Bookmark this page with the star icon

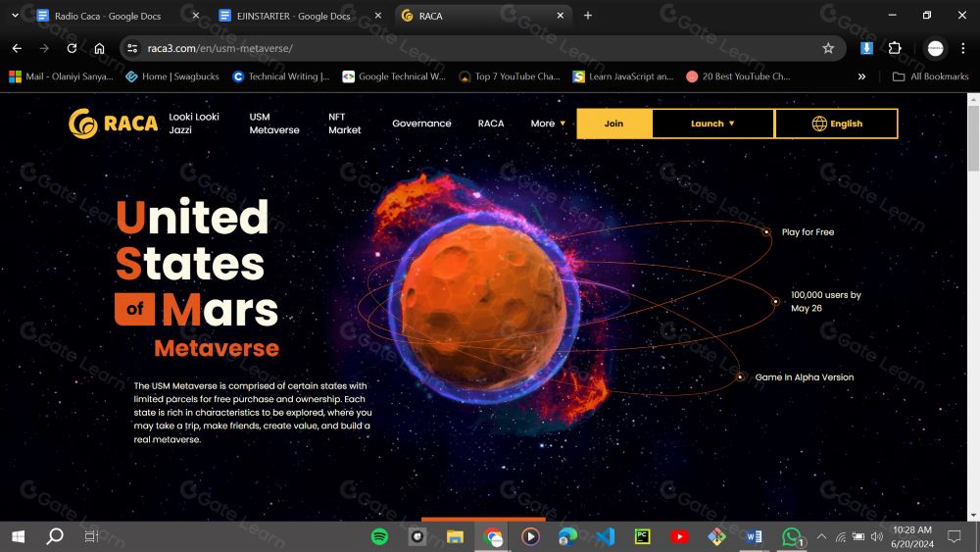click(828, 48)
